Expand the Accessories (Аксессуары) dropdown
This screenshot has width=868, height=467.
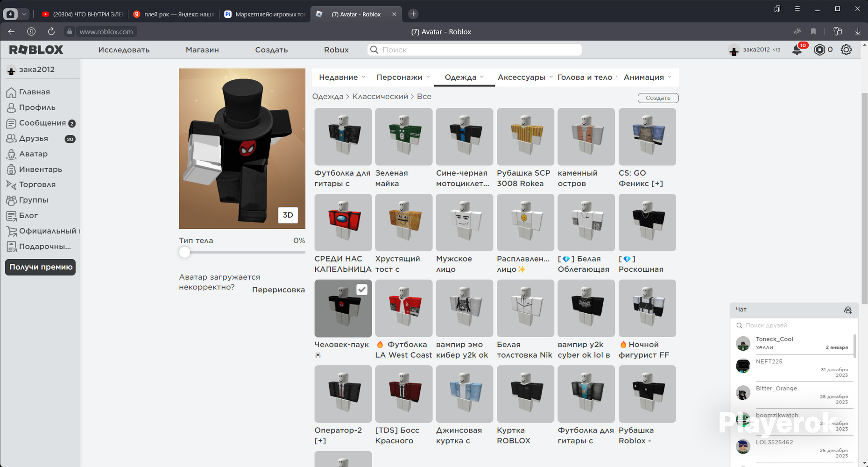[x=525, y=78]
